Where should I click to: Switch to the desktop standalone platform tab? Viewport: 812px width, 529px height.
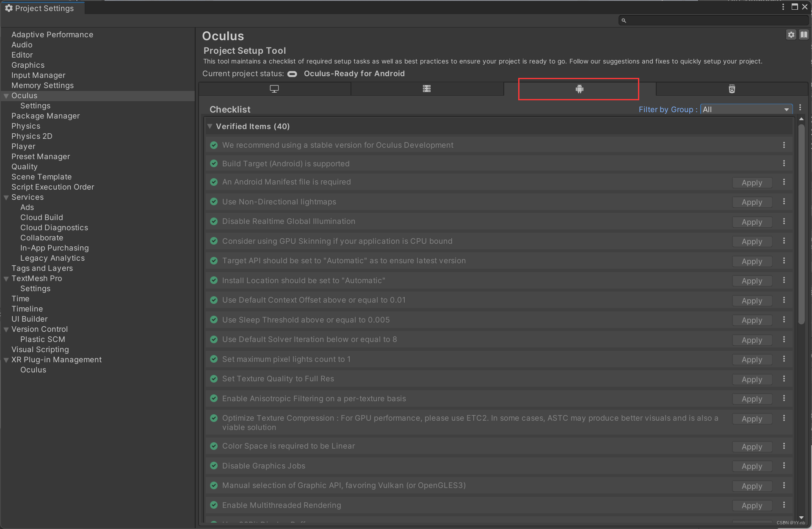click(274, 89)
